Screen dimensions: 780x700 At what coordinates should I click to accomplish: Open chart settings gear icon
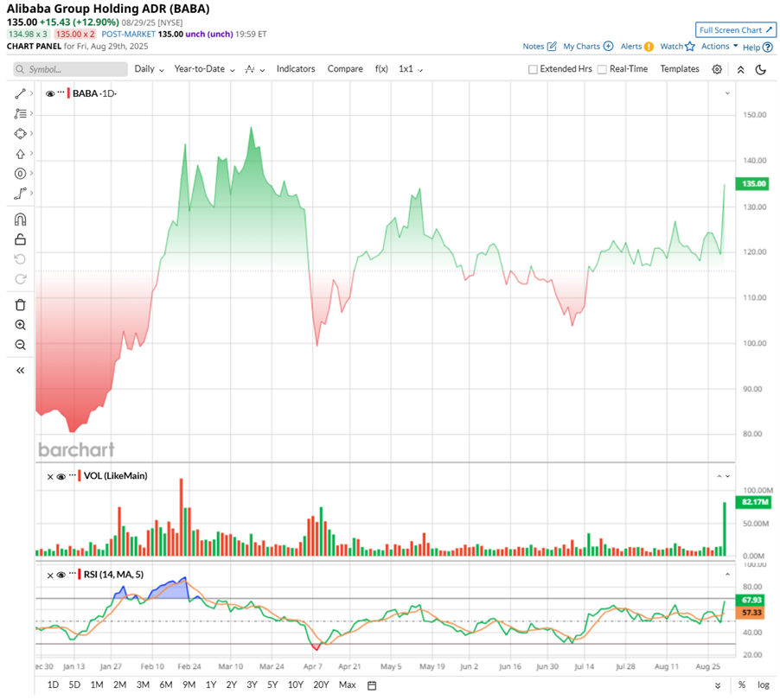(717, 69)
